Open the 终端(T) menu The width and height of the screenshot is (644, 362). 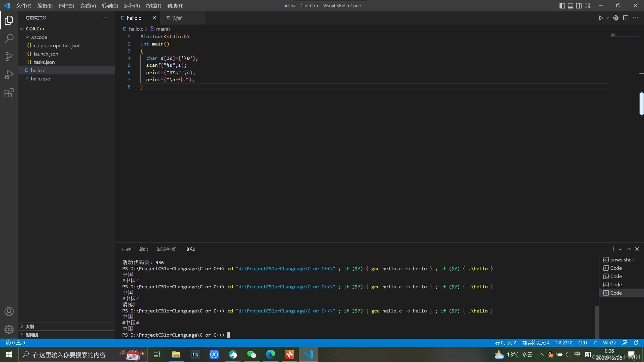[x=153, y=6]
